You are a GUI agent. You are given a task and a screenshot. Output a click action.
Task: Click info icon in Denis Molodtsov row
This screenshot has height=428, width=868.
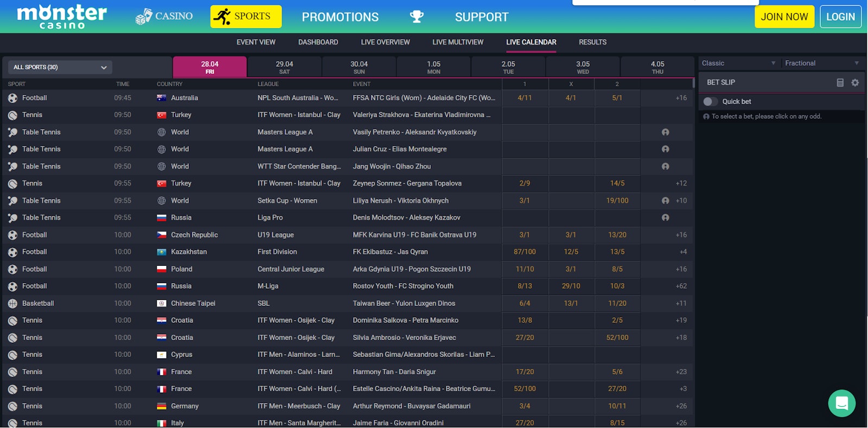click(665, 218)
